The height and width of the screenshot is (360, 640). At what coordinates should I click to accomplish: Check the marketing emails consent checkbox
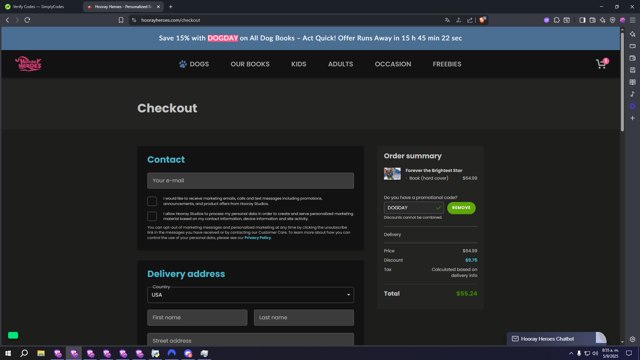pos(152,201)
